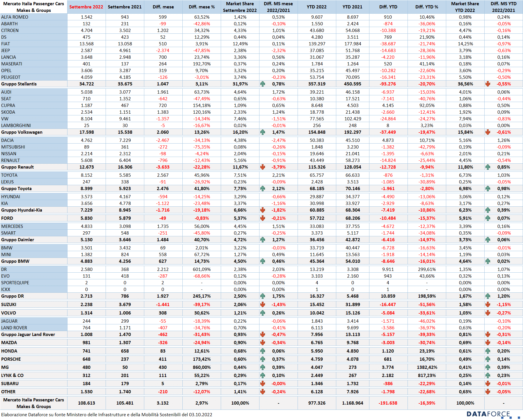Screen dimensions: 523x420
Task: Click MG's Diff. YTD % value 1382,42%
Action: pyautogui.click(x=427, y=367)
